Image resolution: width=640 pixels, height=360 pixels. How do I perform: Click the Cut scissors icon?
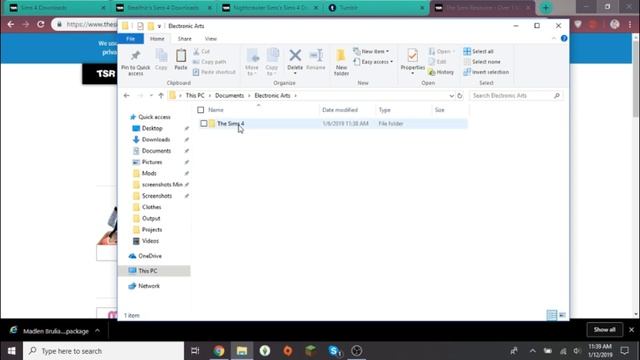point(196,51)
